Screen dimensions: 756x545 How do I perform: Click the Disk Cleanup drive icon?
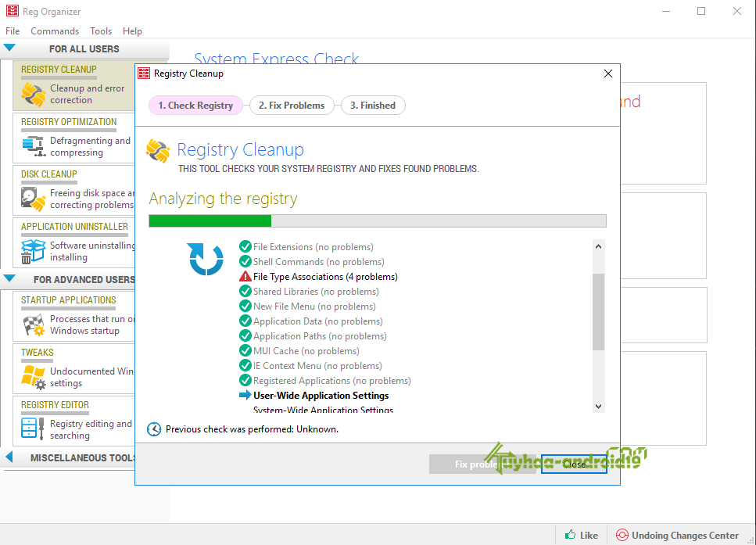[x=34, y=199]
